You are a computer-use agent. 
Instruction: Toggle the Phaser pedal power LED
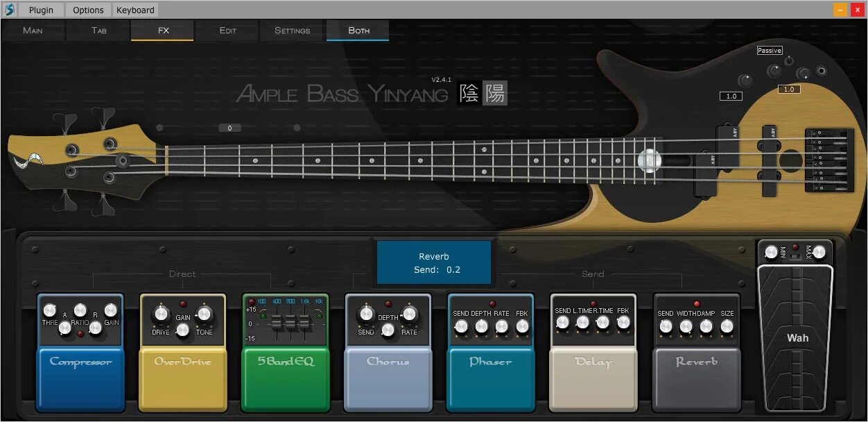point(491,303)
